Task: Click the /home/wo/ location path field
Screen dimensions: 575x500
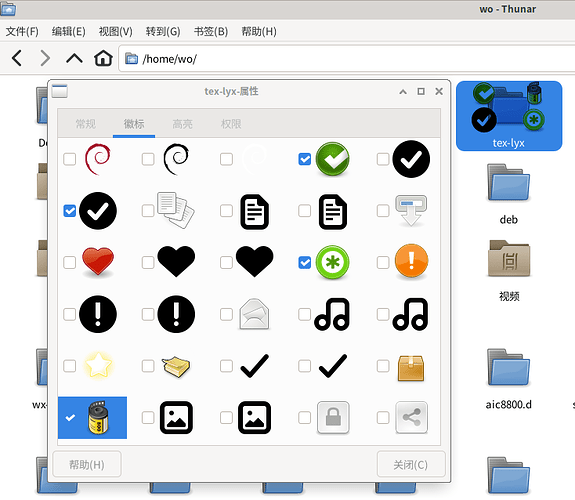Action: click(x=347, y=59)
